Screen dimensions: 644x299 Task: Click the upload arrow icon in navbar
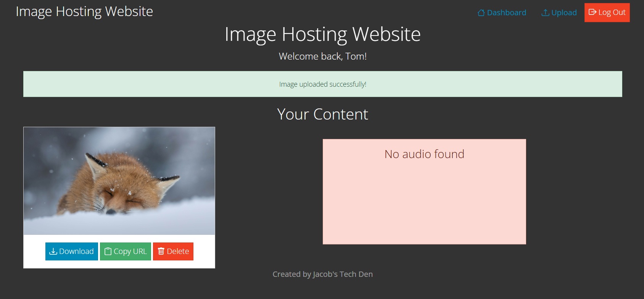click(546, 13)
